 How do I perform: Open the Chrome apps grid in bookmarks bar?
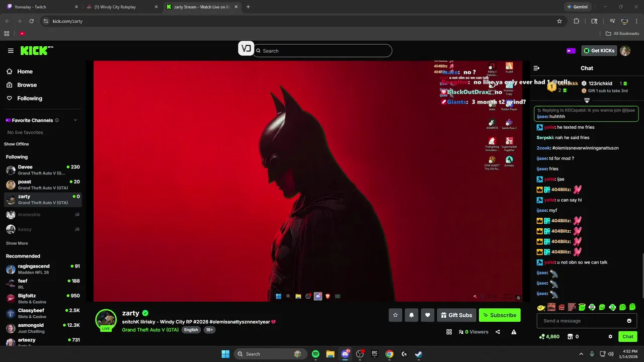tap(7, 34)
